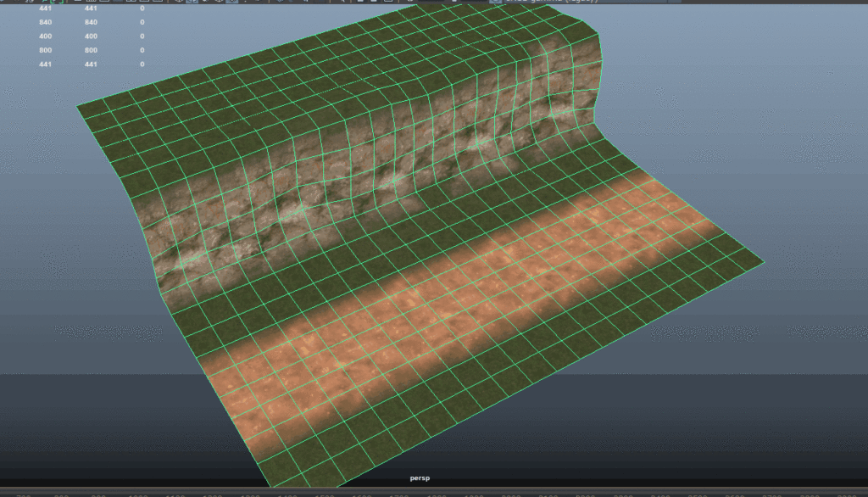
Task: Enable the Smooth Shade All icon
Action: pos(193,3)
